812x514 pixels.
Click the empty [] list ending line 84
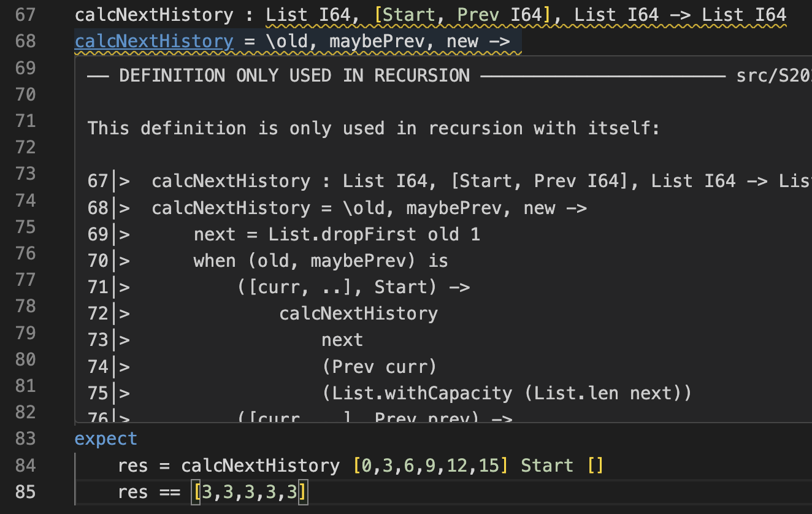(596, 466)
